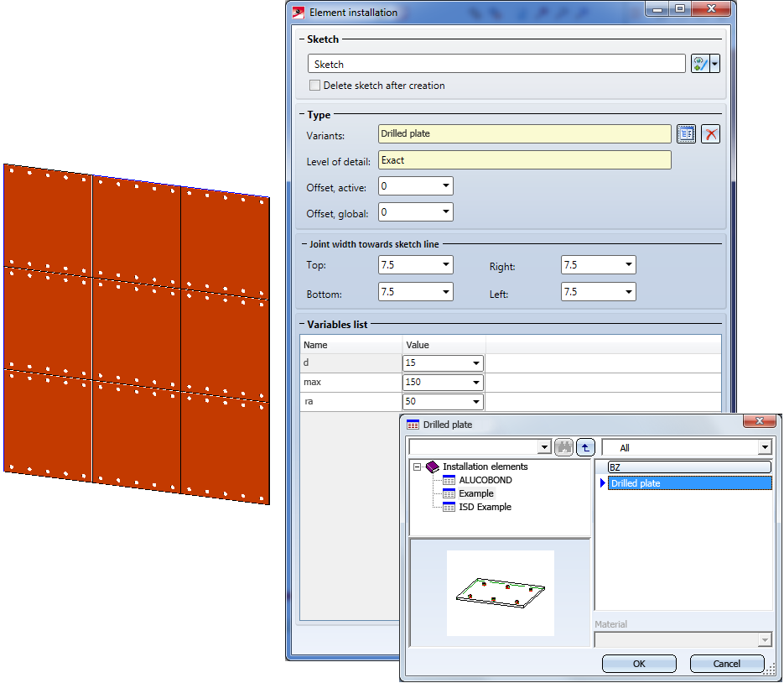The height and width of the screenshot is (683, 784).
Task: Click the sketch selection tool icon
Action: tap(699, 65)
